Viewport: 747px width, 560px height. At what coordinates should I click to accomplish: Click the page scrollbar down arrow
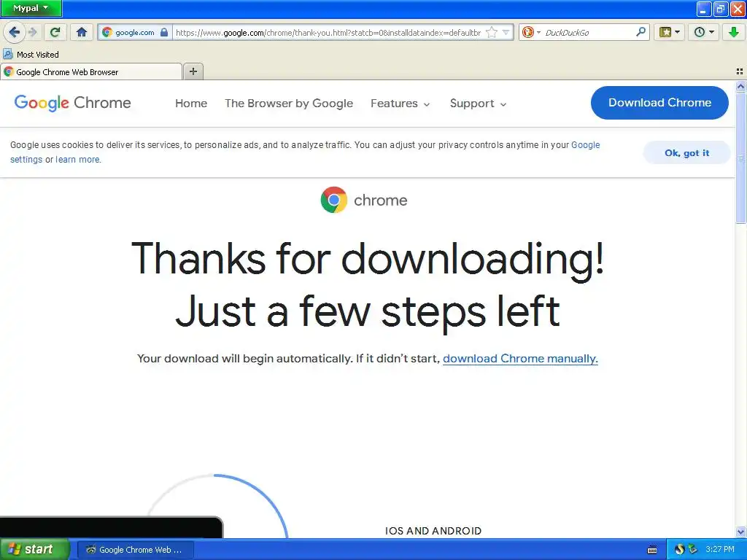coord(740,532)
